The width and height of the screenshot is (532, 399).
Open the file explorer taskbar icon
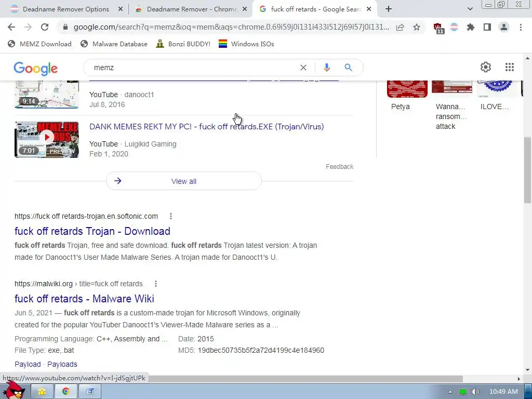[x=42, y=392]
